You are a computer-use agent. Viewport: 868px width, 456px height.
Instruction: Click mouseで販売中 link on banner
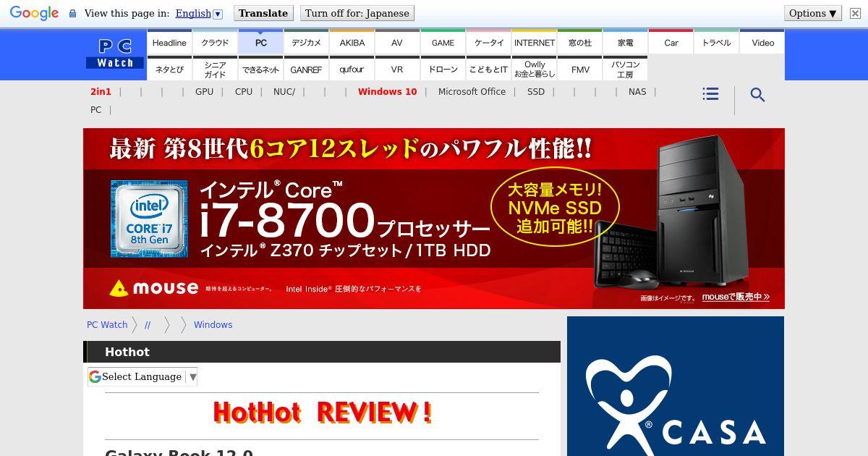736,297
